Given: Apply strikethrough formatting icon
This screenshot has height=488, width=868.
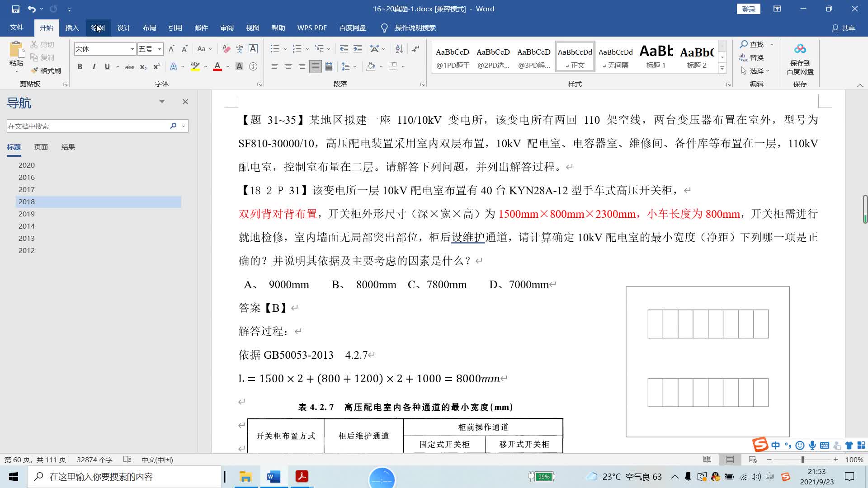Looking at the screenshot, I should pyautogui.click(x=130, y=67).
